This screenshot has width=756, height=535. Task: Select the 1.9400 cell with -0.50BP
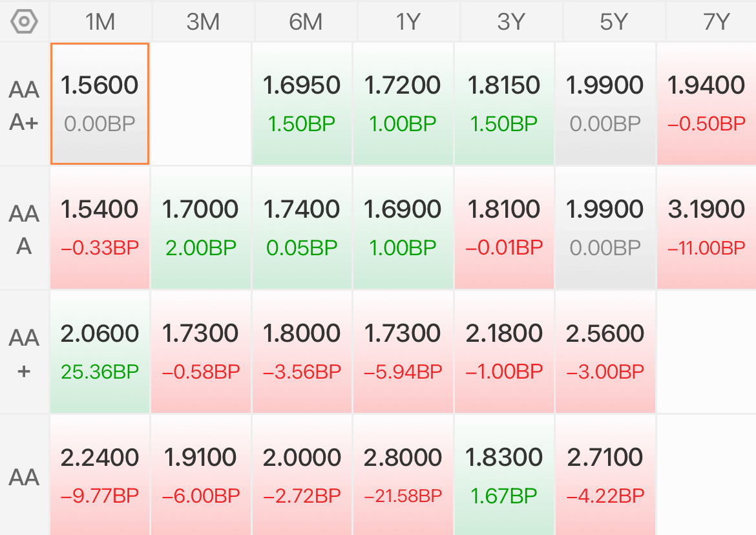coord(706,103)
